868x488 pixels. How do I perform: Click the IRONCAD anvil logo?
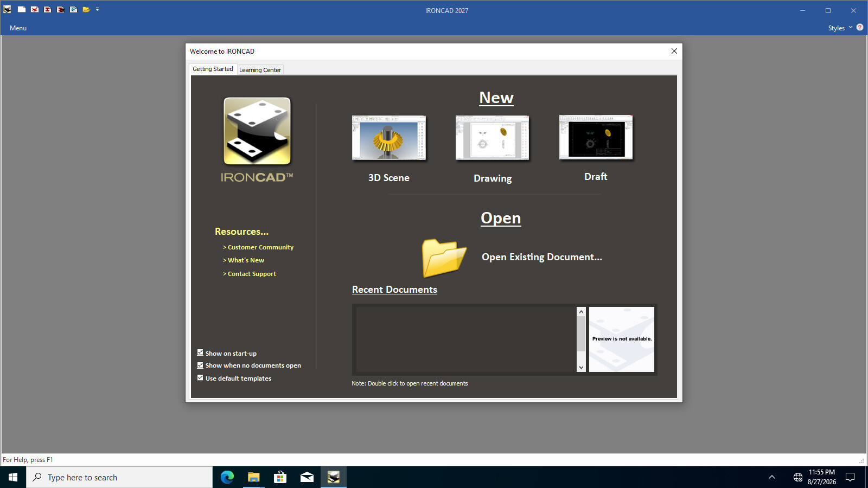tap(257, 131)
